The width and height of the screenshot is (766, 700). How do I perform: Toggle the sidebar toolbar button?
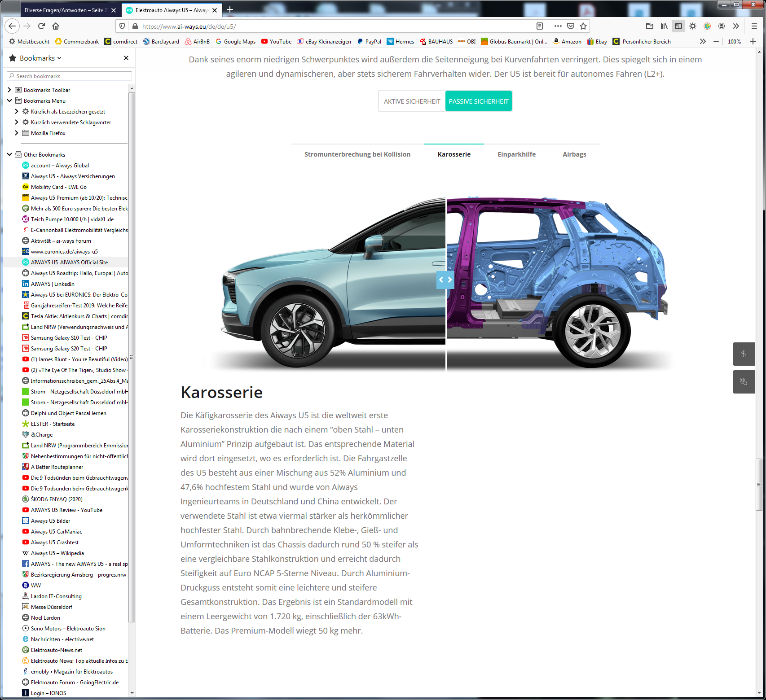pyautogui.click(x=678, y=26)
